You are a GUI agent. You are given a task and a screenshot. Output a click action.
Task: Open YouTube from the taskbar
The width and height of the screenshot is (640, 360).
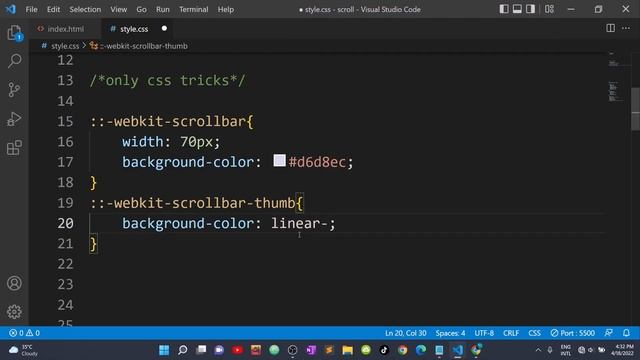pyautogui.click(x=238, y=350)
